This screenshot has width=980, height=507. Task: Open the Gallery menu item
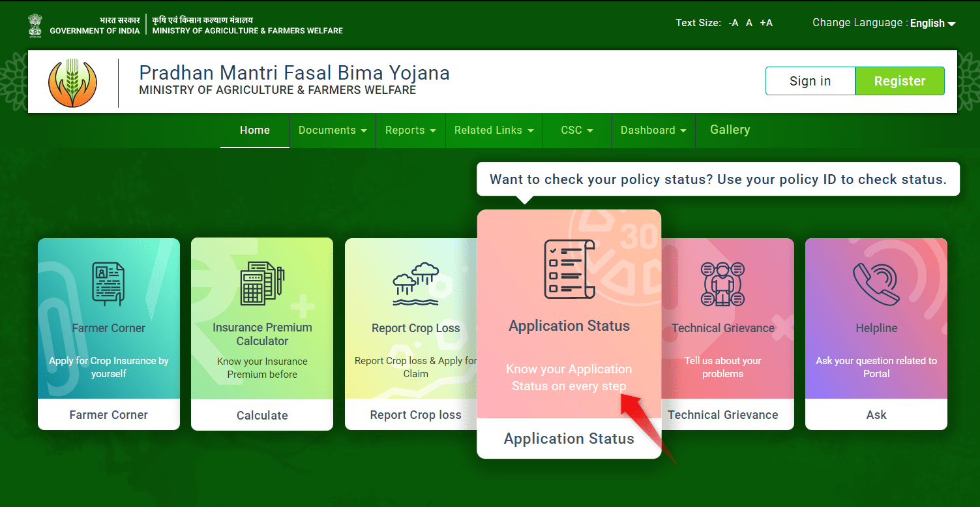point(730,130)
